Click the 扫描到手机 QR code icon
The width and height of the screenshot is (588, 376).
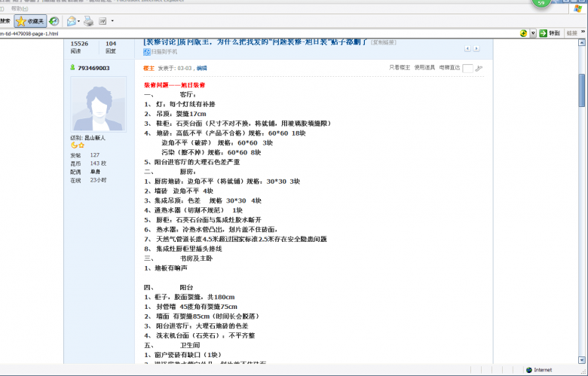click(147, 52)
